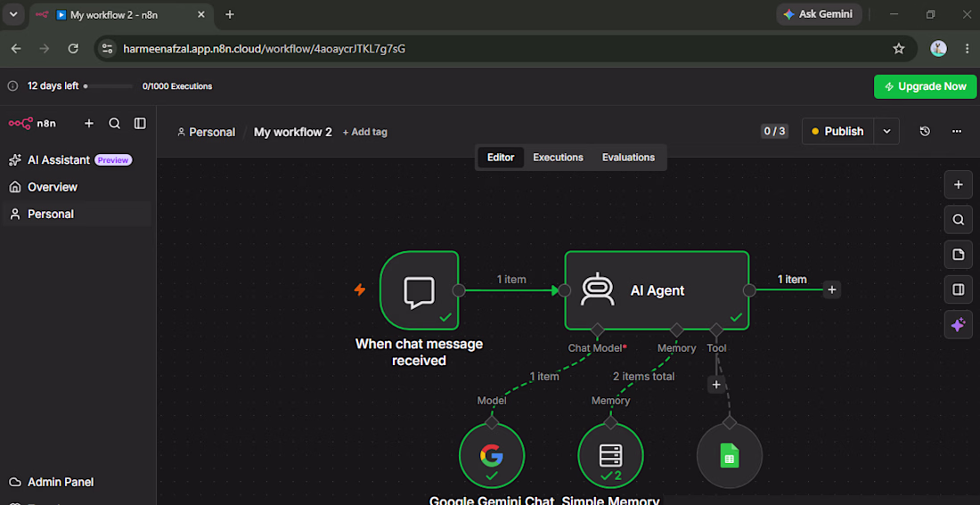This screenshot has height=505, width=980.
Task: Open the canvas node search button
Action: coord(958,219)
